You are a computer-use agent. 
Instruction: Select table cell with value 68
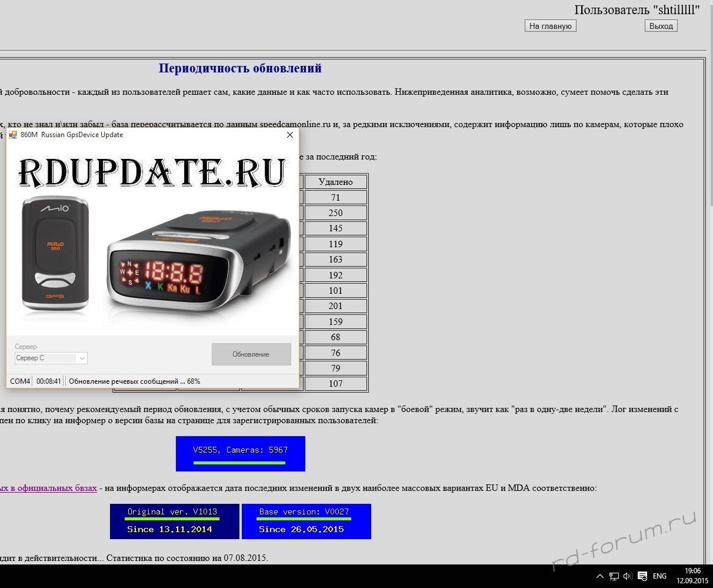(336, 337)
